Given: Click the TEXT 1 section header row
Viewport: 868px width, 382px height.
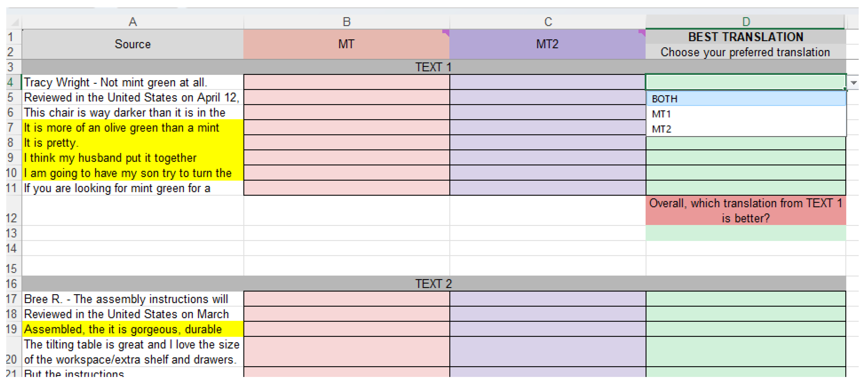Looking at the screenshot, I should pos(433,67).
